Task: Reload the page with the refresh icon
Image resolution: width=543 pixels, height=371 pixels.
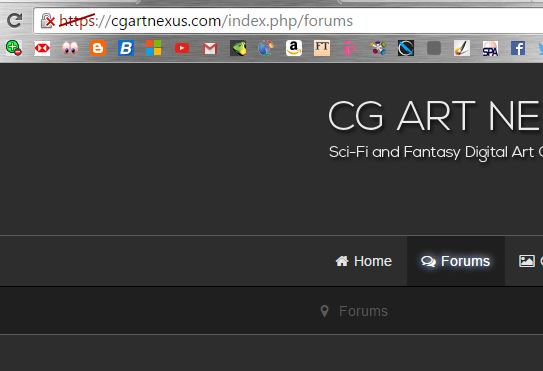Action: tap(15, 20)
